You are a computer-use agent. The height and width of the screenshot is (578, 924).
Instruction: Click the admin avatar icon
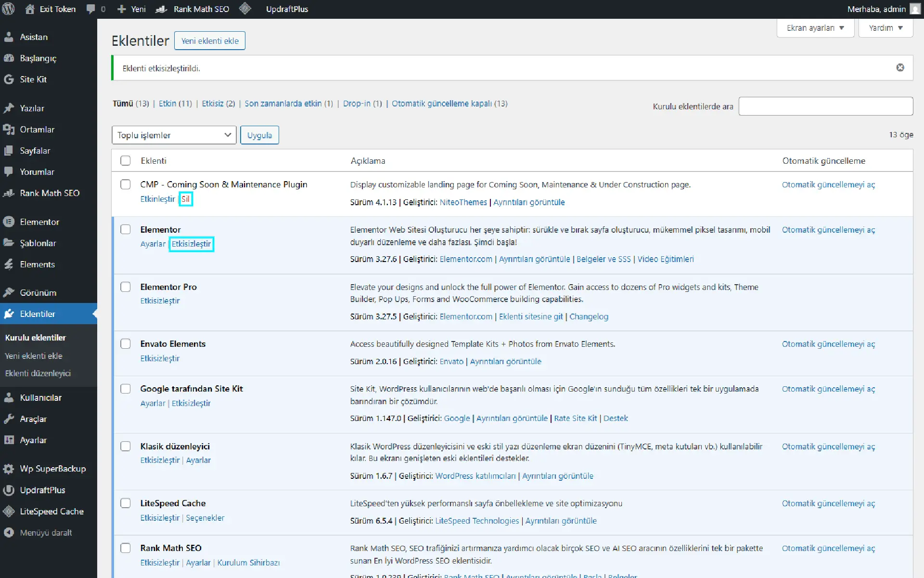[915, 9]
